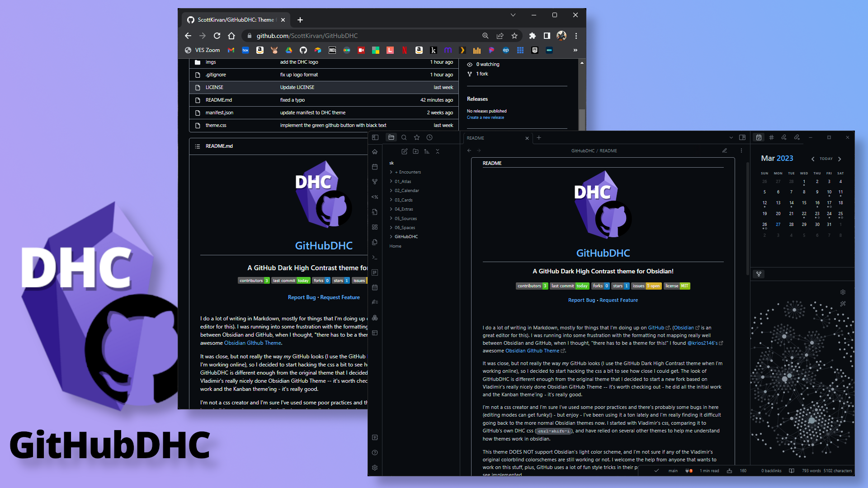This screenshot has width=868, height=488.
Task: Create a new folder in Obsidian
Action: click(415, 151)
